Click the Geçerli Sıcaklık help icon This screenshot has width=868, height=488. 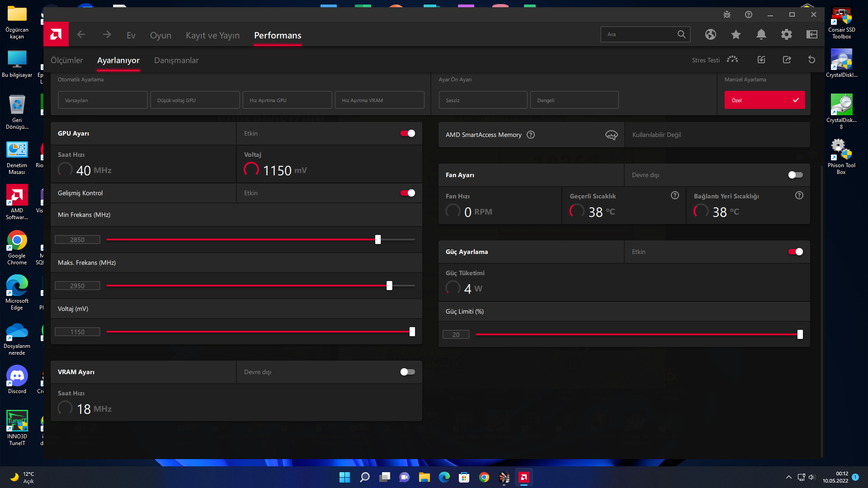pos(675,195)
